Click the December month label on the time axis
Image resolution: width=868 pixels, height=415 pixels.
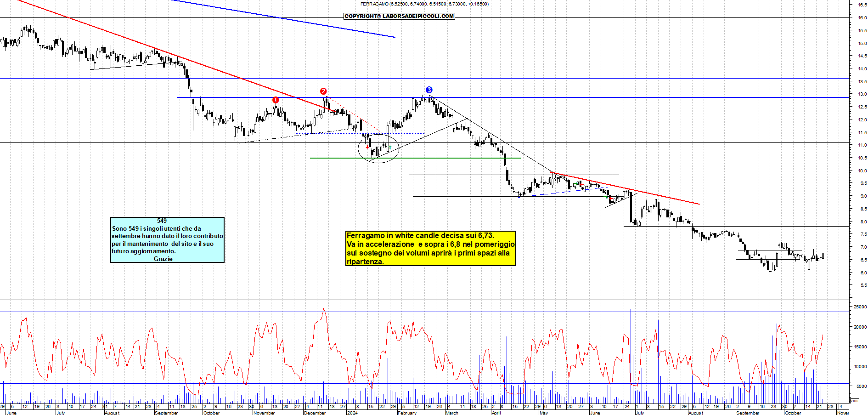(x=315, y=413)
